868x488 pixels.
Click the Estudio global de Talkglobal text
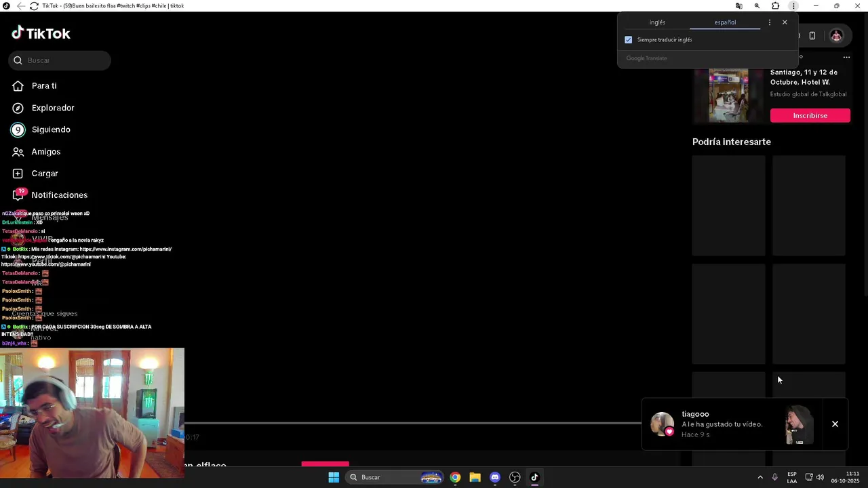[x=808, y=94]
